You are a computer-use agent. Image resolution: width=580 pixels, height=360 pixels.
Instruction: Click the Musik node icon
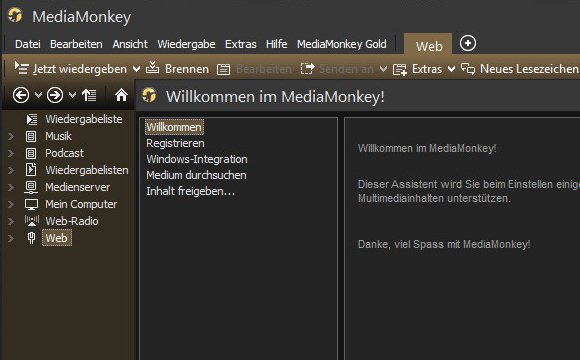(x=31, y=136)
